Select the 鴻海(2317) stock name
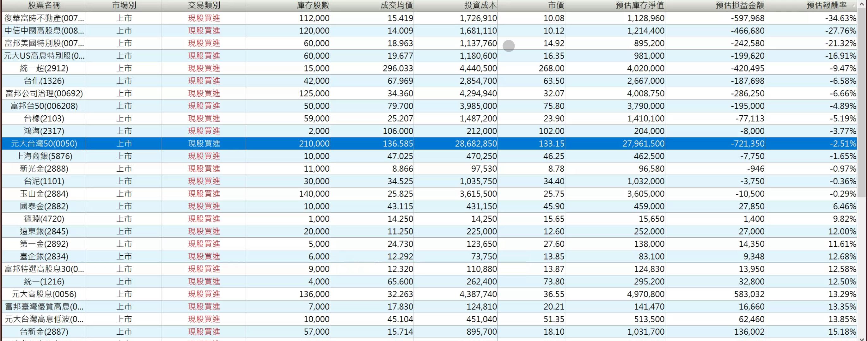868x341 pixels. point(44,131)
